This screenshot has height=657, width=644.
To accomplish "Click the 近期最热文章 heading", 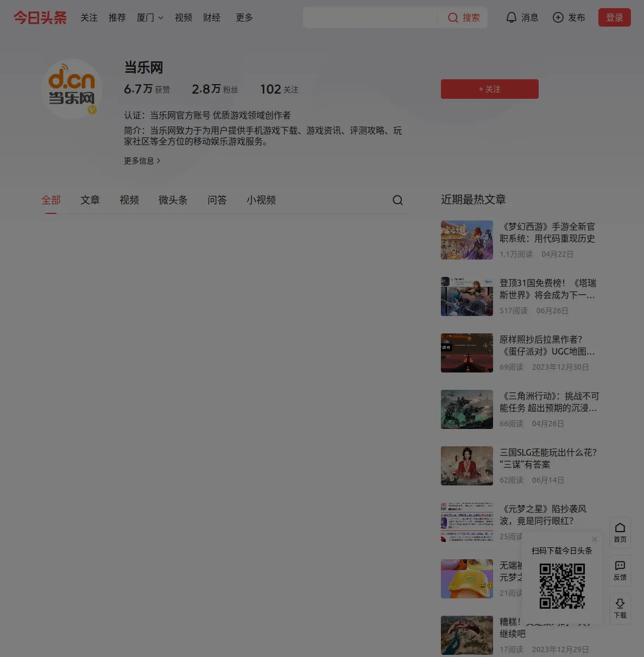I will (x=473, y=199).
